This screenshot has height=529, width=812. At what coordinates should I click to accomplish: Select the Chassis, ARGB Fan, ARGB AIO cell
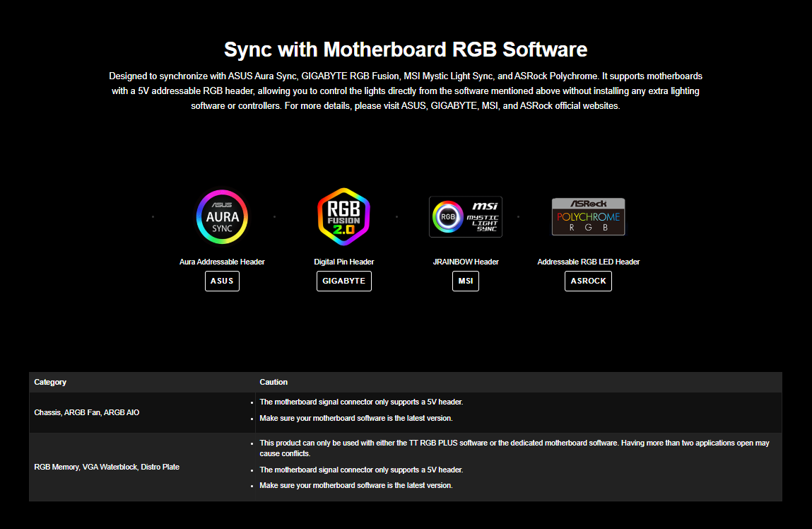pos(87,412)
